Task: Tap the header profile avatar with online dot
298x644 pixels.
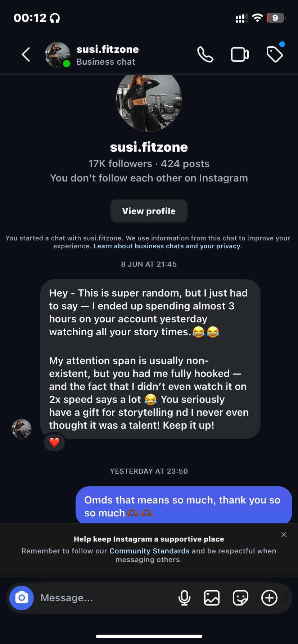Action: pyautogui.click(x=58, y=55)
